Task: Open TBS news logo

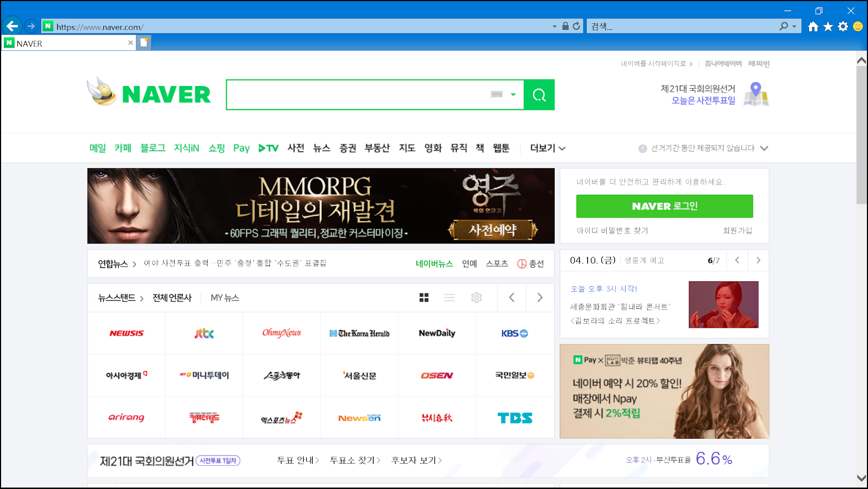Action: (x=515, y=418)
